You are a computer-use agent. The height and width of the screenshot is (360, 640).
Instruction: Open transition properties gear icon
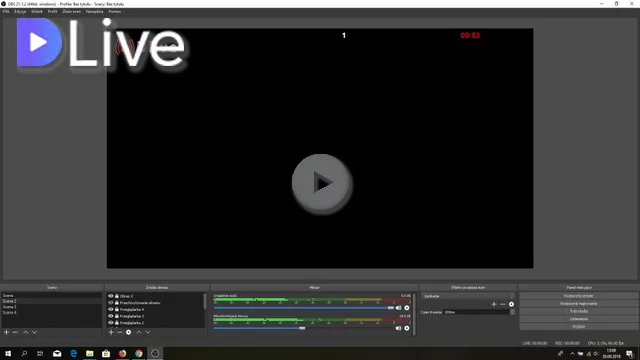[511, 304]
